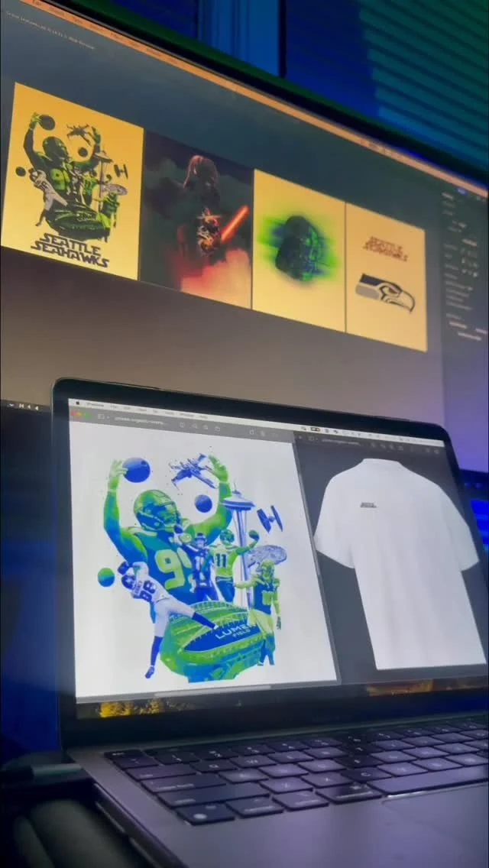
Task: Select the Darth Vader lightsaber artboard on monitor
Action: [x=197, y=220]
